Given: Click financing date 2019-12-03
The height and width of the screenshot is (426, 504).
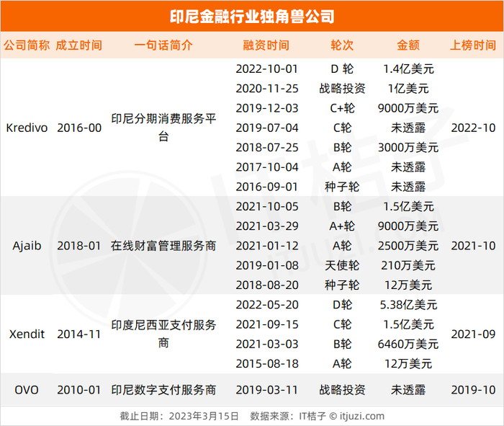Looking at the screenshot, I should pos(267,108).
